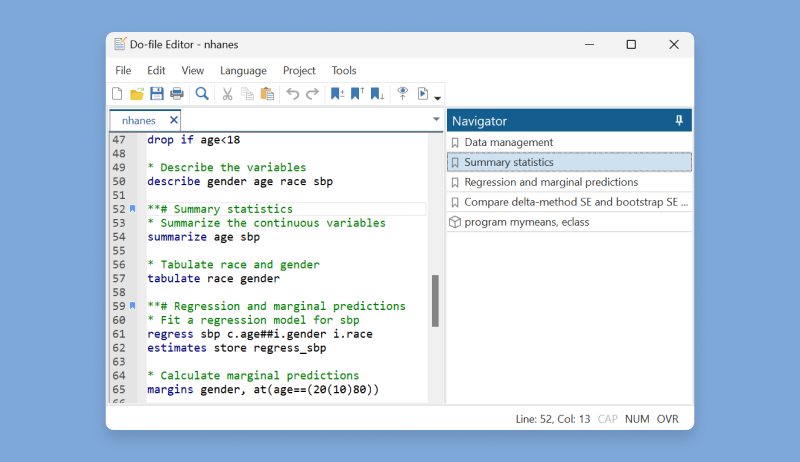Go to Regression and marginal predictions in Navigator
The image size is (800, 462).
[x=551, y=182]
